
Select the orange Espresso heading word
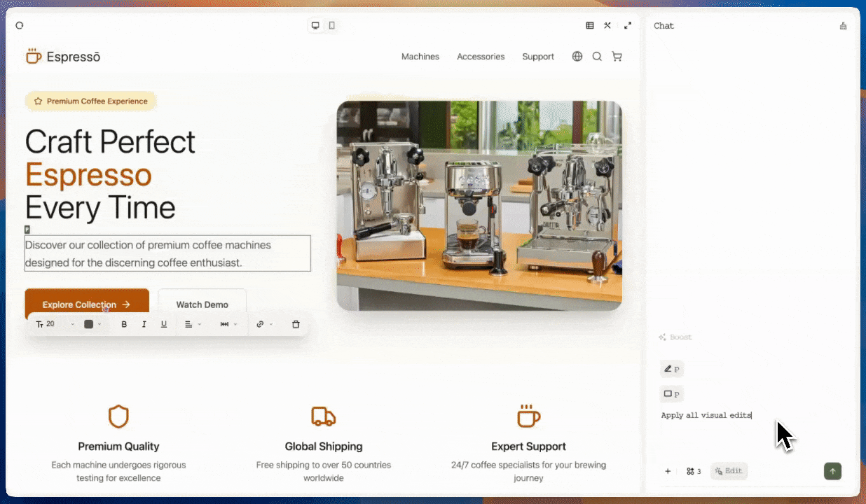point(88,175)
